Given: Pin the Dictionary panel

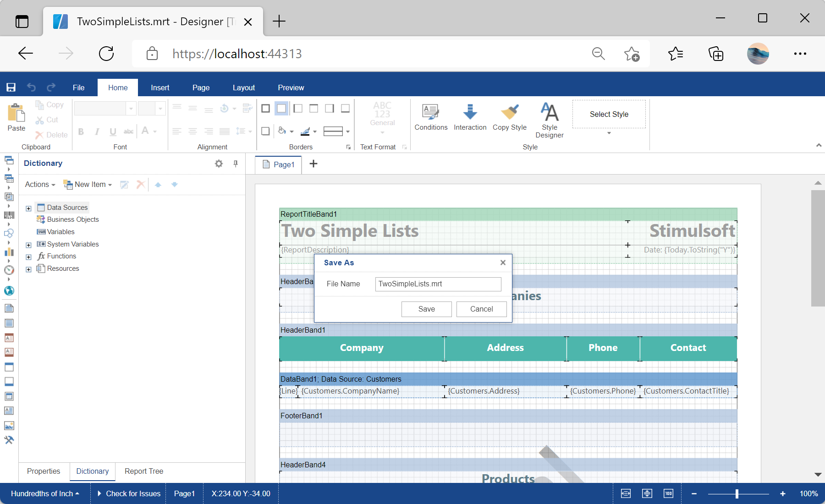Looking at the screenshot, I should [236, 164].
